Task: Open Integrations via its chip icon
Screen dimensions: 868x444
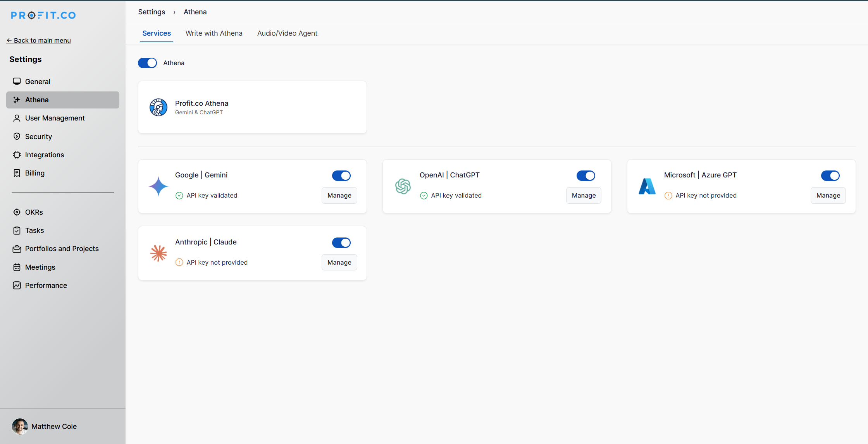Action: (17, 155)
